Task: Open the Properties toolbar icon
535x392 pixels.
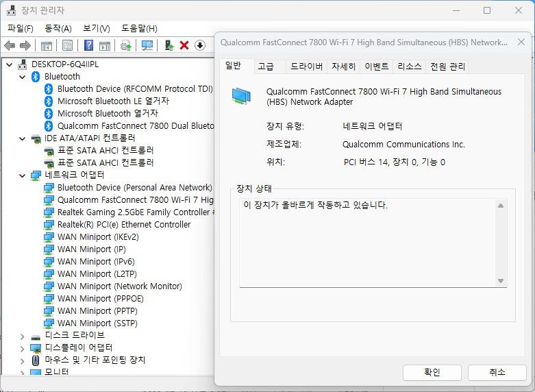Action: coord(68,45)
